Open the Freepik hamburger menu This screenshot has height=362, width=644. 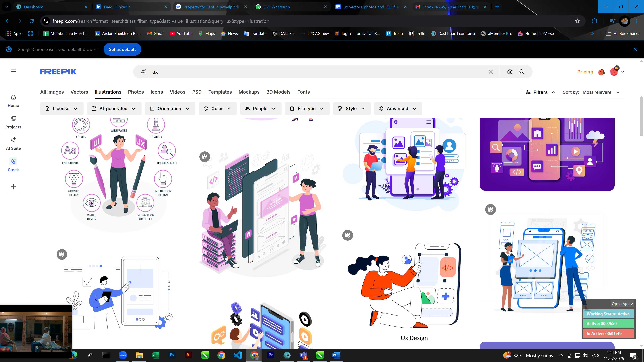13,71
